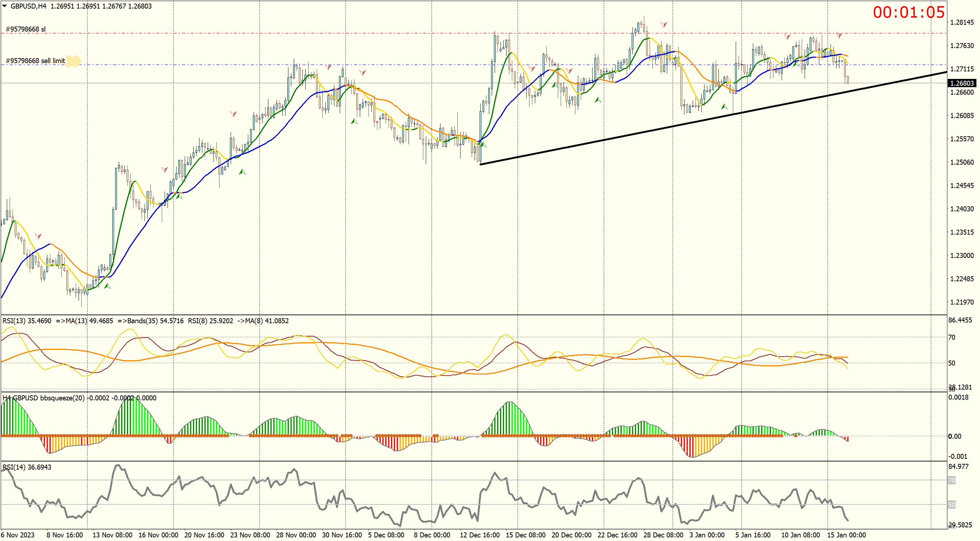Click the current price tag 1.26803

tap(961, 83)
